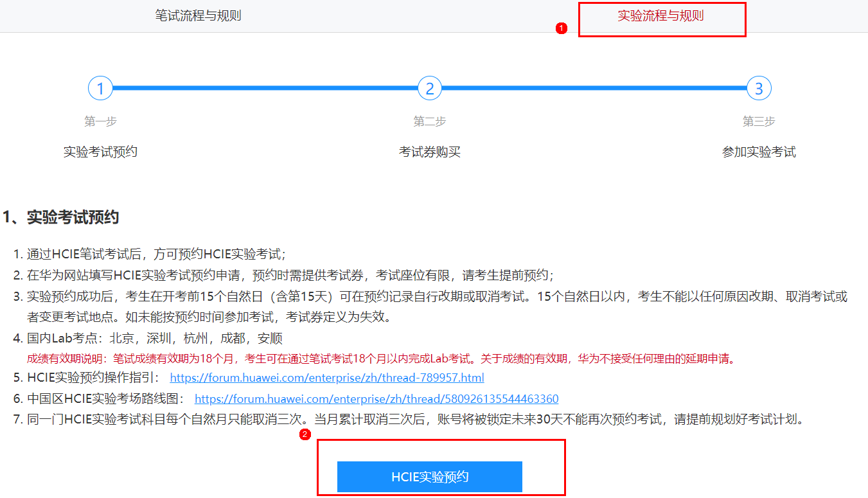Click the step 3 circle icon
868x498 pixels.
[759, 88]
